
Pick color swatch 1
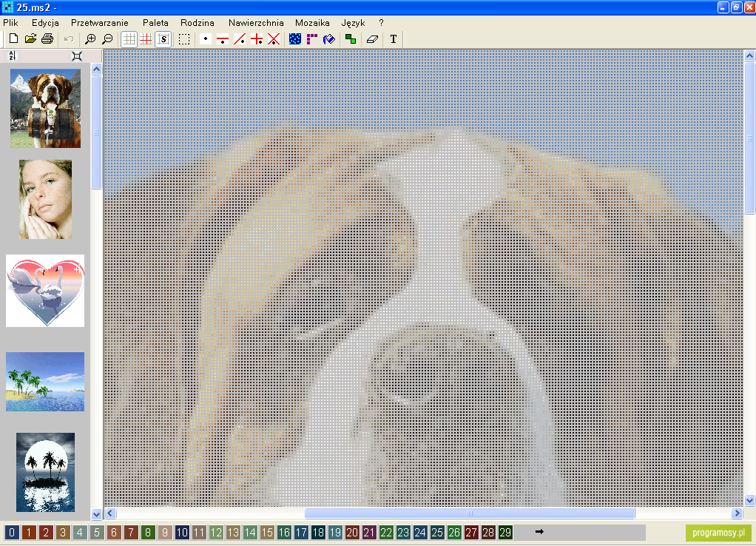(x=29, y=533)
